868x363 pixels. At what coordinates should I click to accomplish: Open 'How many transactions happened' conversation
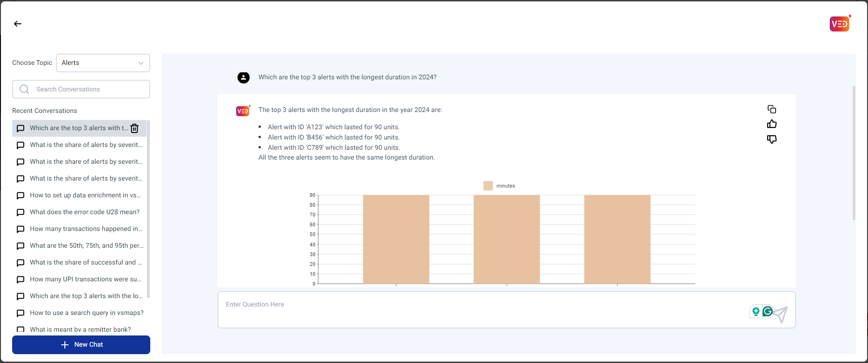point(86,229)
